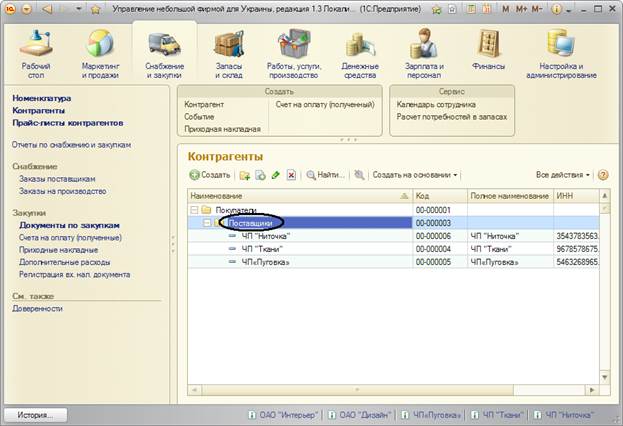Open the Маркетинг и продажи section
This screenshot has width=623, height=426.
pyautogui.click(x=100, y=54)
